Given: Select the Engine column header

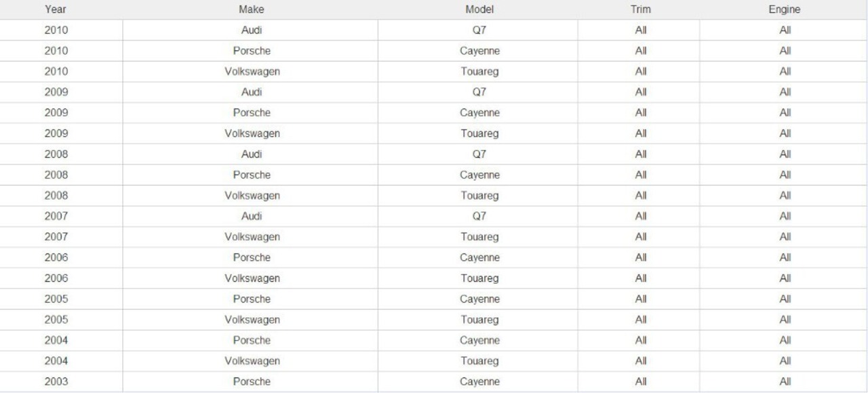Looking at the screenshot, I should click(x=785, y=9).
